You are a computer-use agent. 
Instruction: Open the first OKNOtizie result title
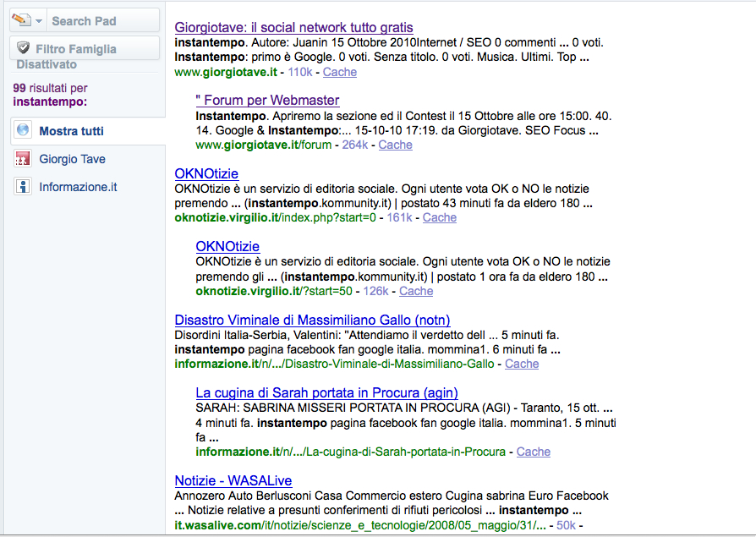tap(206, 173)
